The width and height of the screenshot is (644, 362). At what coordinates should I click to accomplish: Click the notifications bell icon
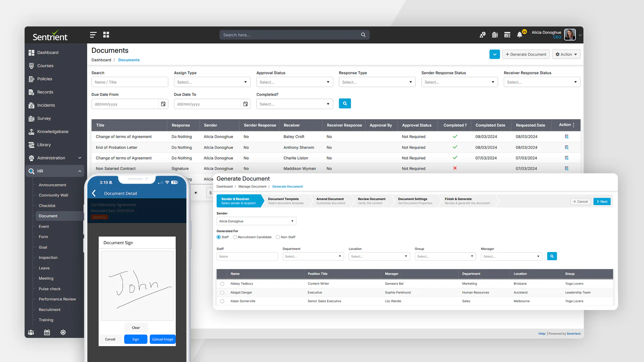tap(520, 35)
